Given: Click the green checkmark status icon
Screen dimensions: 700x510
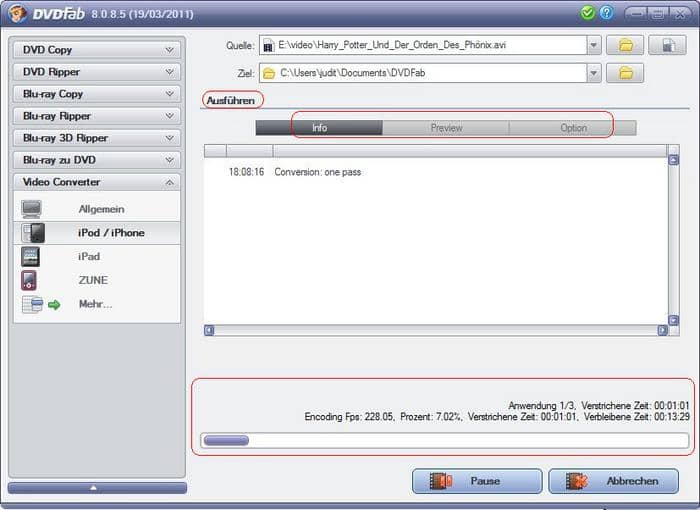Looking at the screenshot, I should click(588, 13).
